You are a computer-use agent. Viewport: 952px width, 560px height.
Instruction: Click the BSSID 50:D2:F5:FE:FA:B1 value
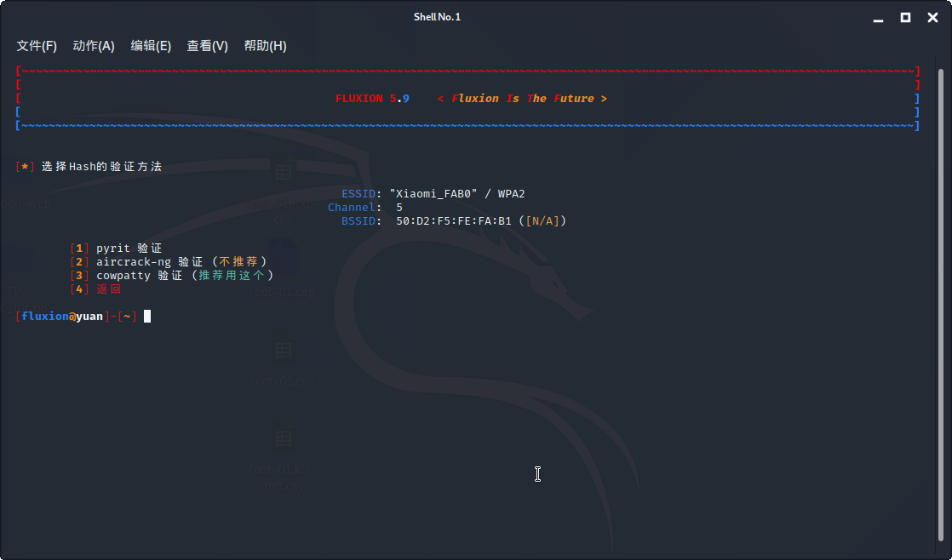(454, 220)
